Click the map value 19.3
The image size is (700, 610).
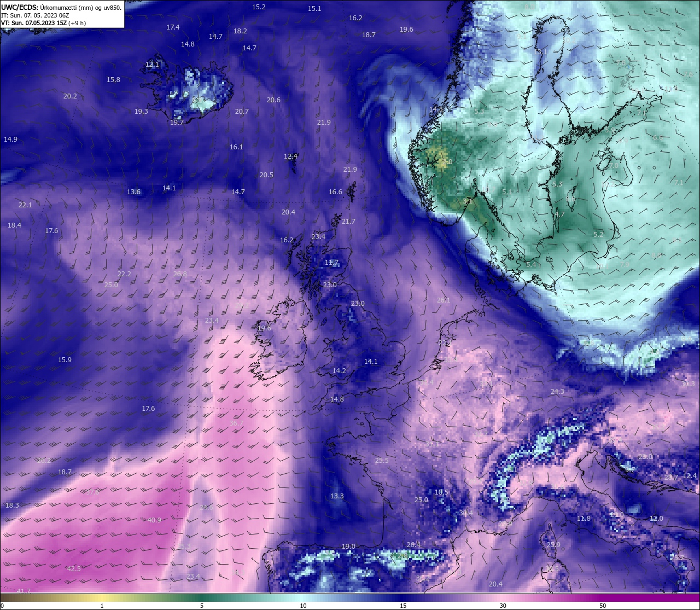(x=141, y=112)
